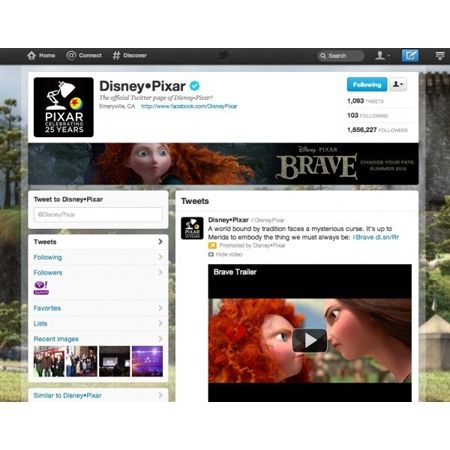Go to the Home tab
The image size is (450, 450).
point(41,56)
